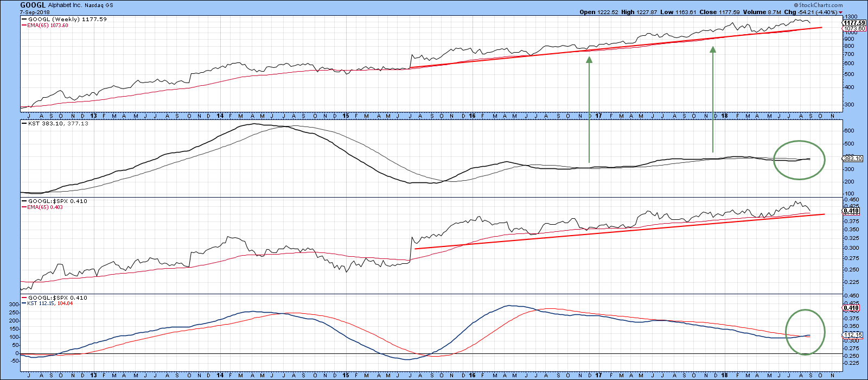
Task: Click the 600 label on the KST panel axis
Action: click(849, 131)
